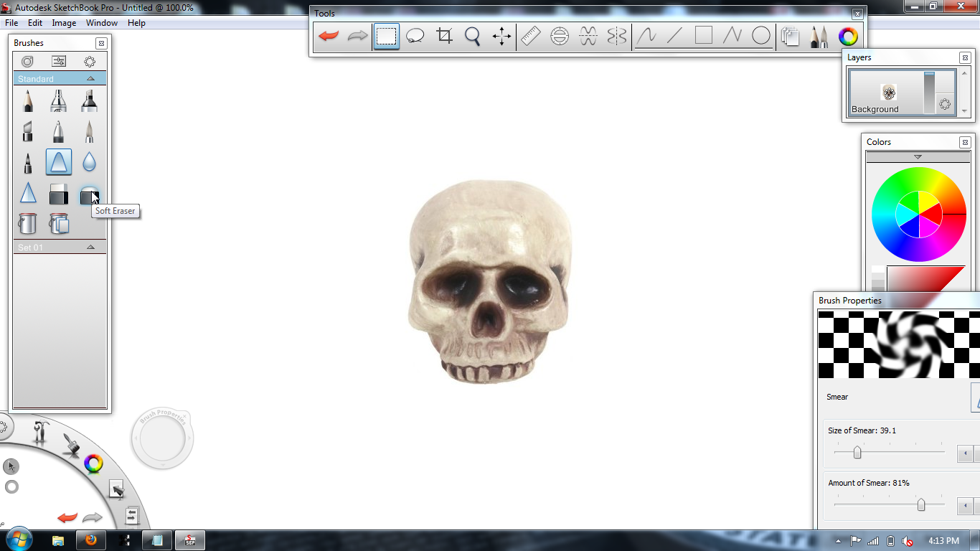Select the Hard Eraser
Screen dimensions: 980x551
click(x=59, y=194)
